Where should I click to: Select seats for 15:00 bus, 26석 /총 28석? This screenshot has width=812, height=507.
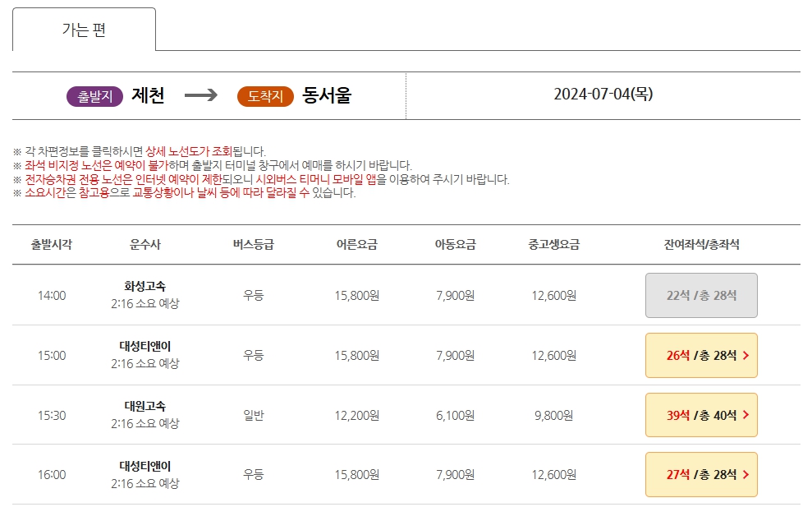coord(701,356)
